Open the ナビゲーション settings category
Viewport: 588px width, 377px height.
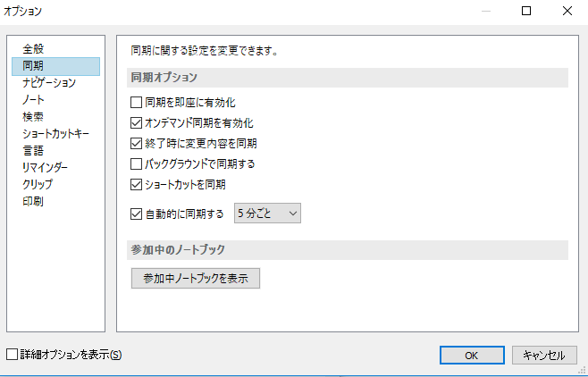[49, 83]
